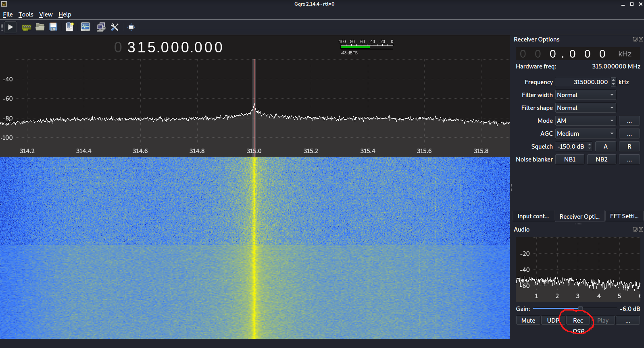Open AGC options ellipsis button
The image size is (644, 348).
(629, 134)
